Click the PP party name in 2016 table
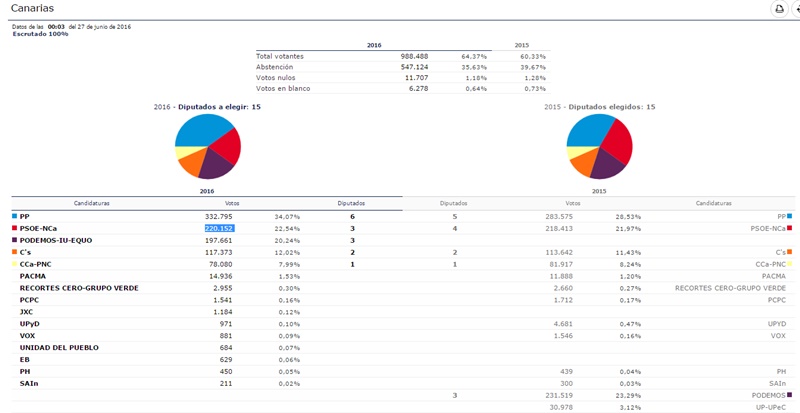The width and height of the screenshot is (800, 413). click(25, 216)
